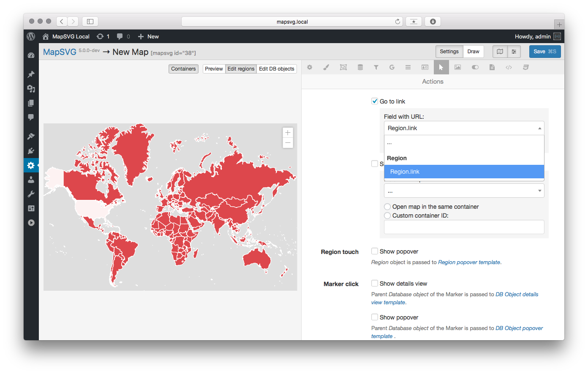Choose the "..." empty option in dropdown list

pyautogui.click(x=464, y=143)
